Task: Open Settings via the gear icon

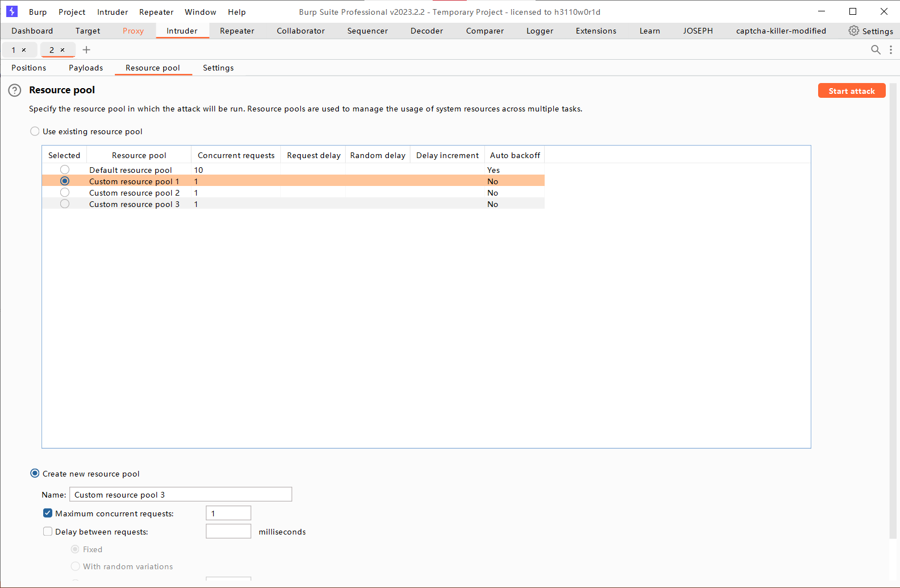Action: coord(854,31)
